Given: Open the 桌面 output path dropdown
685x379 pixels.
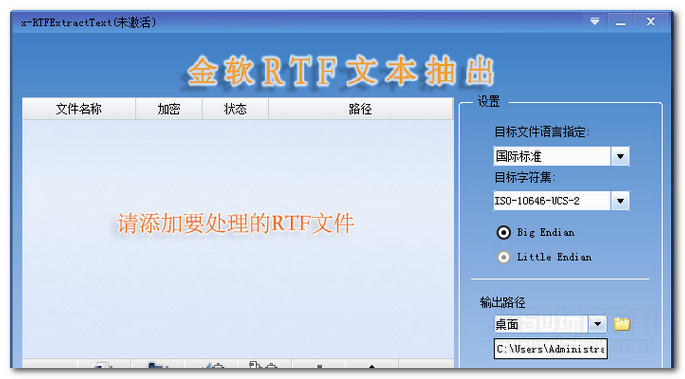Looking at the screenshot, I should [x=597, y=324].
